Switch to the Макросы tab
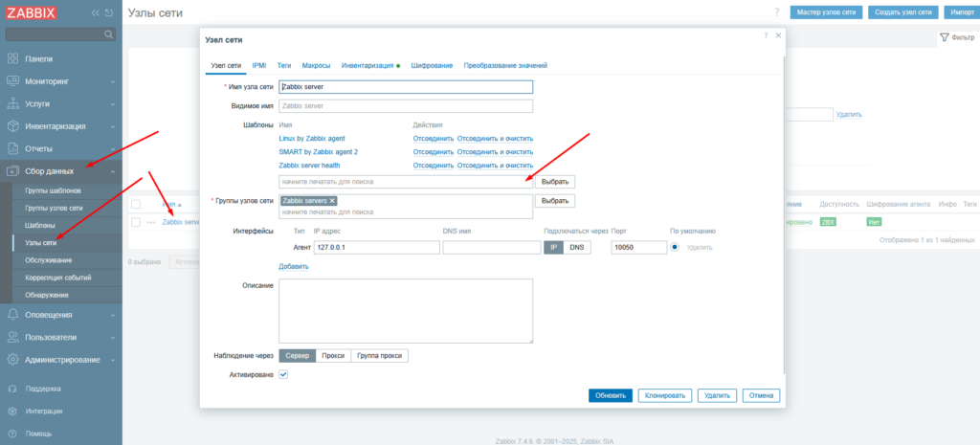The width and height of the screenshot is (980, 445). pos(316,65)
